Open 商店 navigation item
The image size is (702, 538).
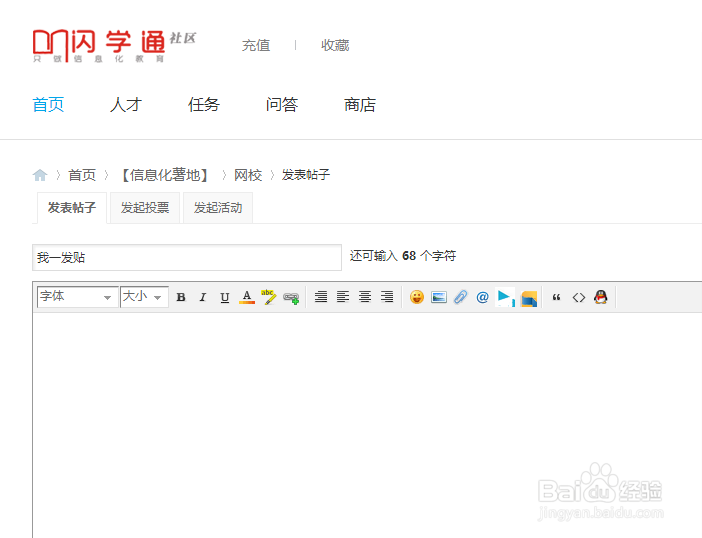click(x=360, y=105)
